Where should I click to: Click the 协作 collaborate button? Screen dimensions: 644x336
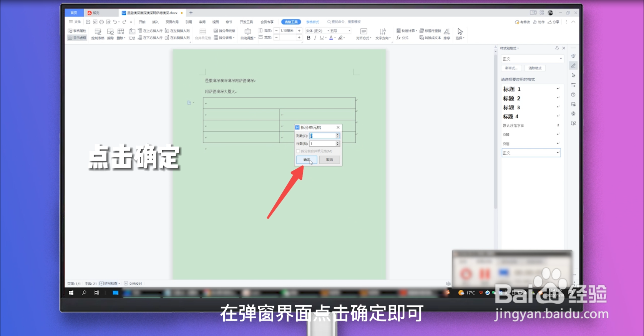(539, 22)
